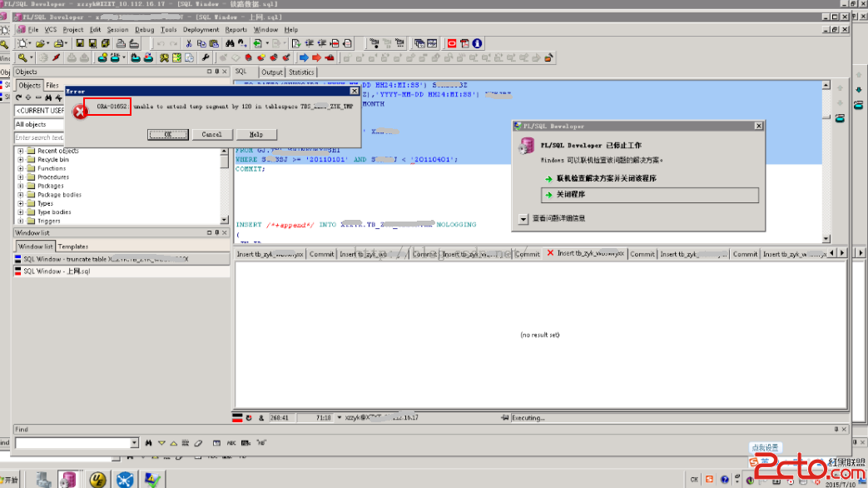868x488 pixels.
Task: Switch to the Files tab in Objects panel
Action: click(52, 85)
